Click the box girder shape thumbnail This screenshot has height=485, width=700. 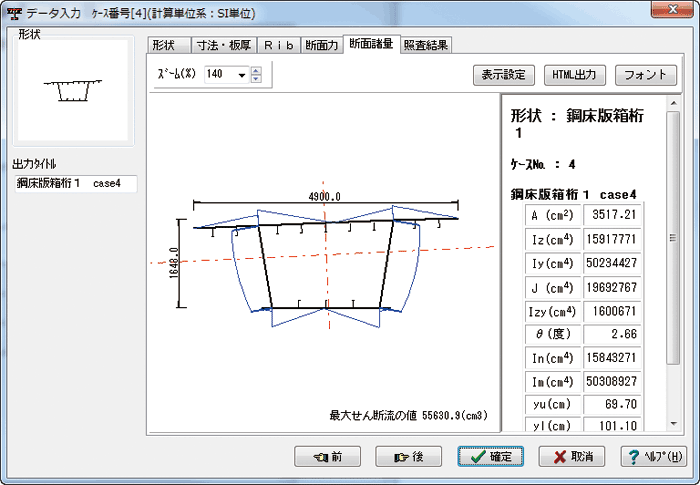tap(73, 91)
